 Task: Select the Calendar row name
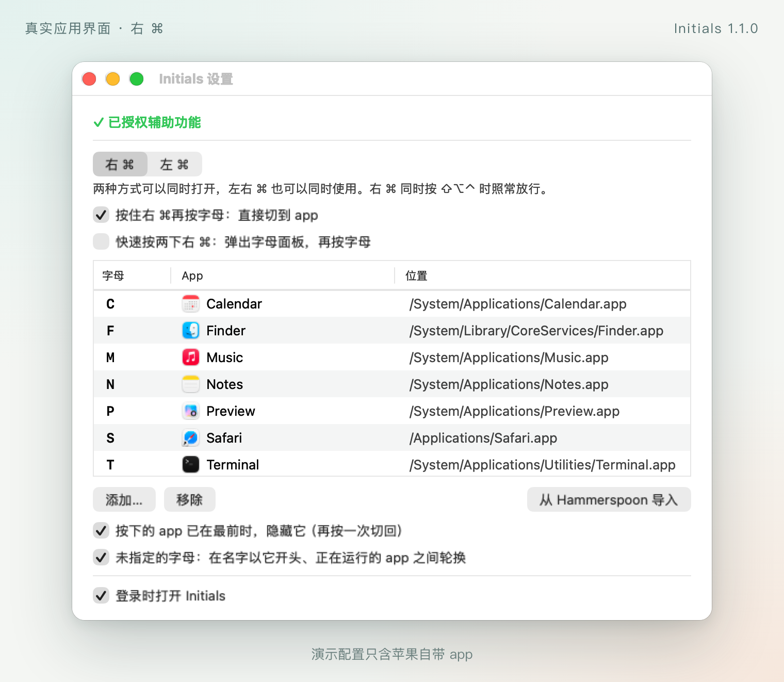click(x=234, y=304)
